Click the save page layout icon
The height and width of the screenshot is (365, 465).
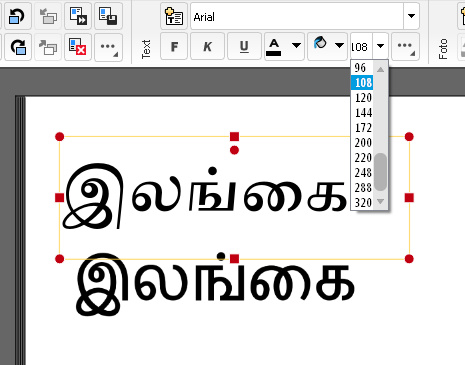coord(108,16)
